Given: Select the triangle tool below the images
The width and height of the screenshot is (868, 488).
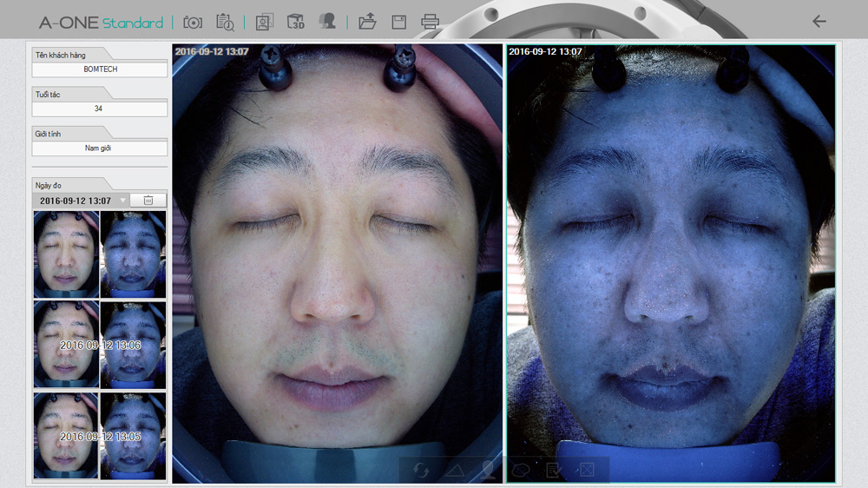Looking at the screenshot, I should pos(455,470).
